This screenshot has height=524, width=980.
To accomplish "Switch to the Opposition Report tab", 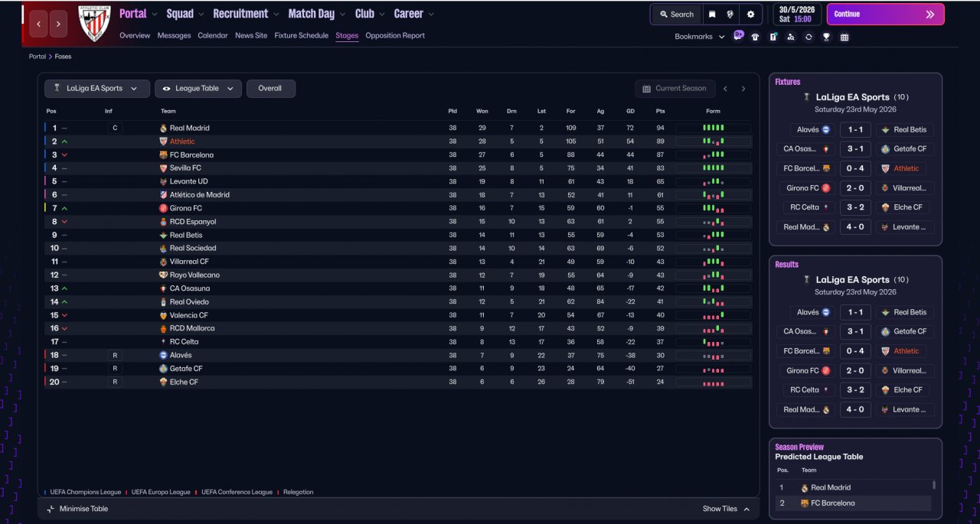I will tap(395, 35).
